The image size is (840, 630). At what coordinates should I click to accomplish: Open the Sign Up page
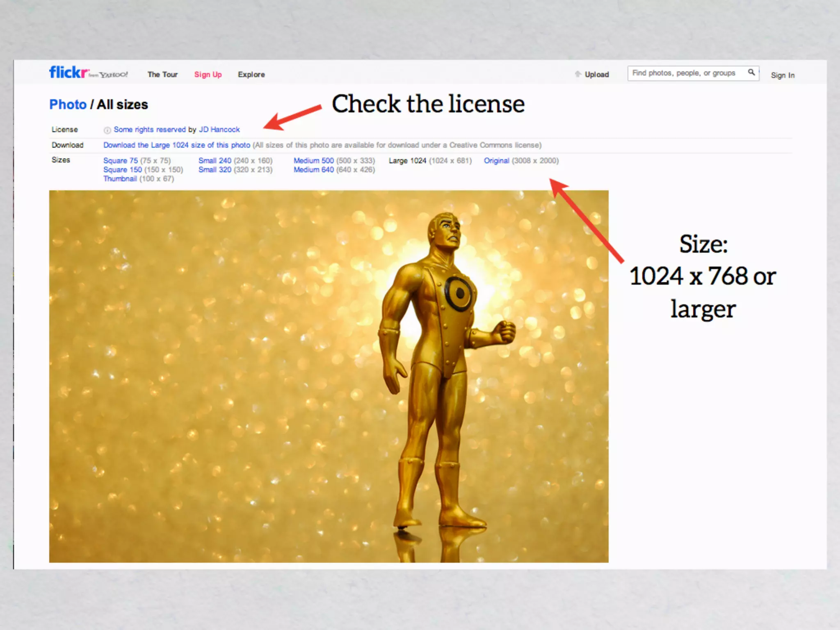pyautogui.click(x=208, y=75)
